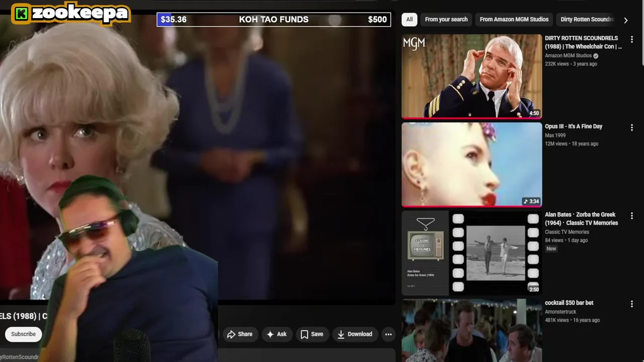Click the KOH TAO FUNDS progress bar
Viewport: 644px width, 362px height.
(274, 20)
